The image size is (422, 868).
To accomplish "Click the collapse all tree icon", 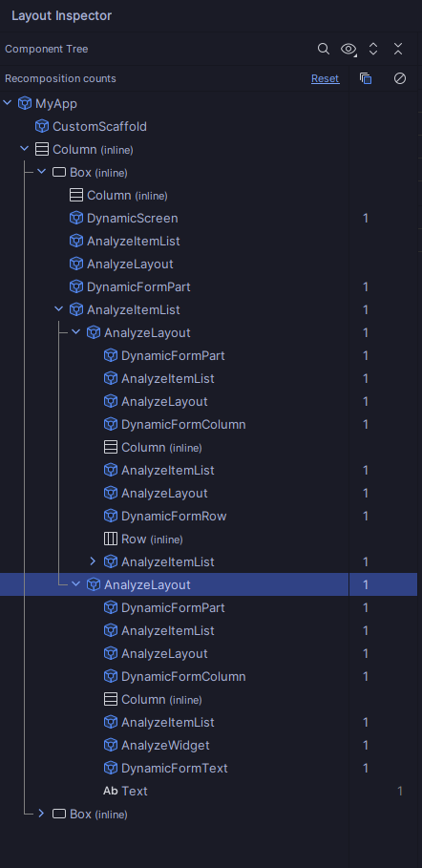I will tap(398, 49).
